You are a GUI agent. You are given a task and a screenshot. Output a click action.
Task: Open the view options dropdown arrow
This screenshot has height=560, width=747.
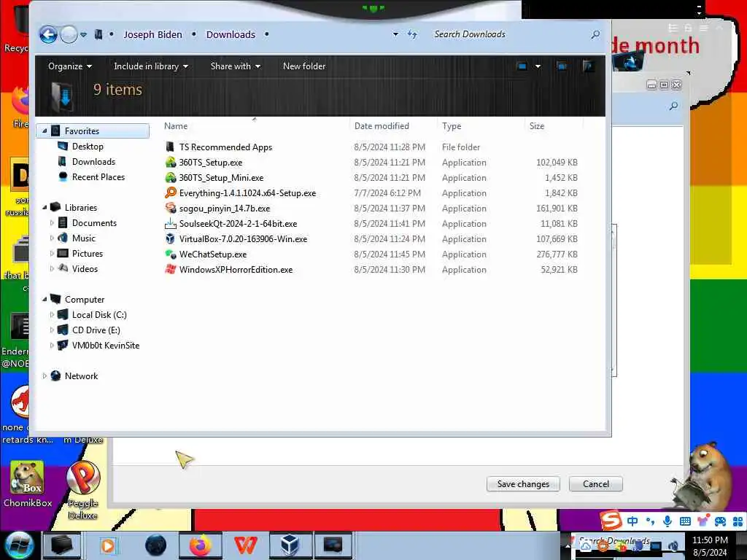(x=538, y=66)
